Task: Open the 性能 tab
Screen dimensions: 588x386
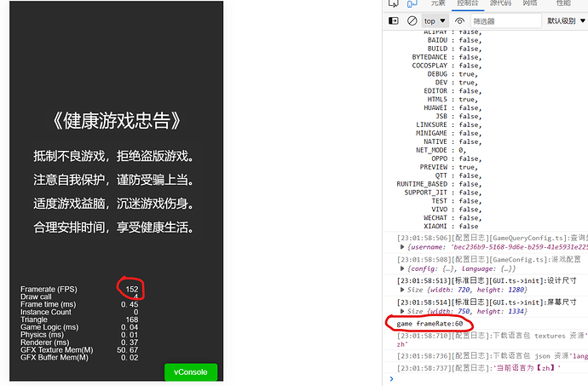Action: pyautogui.click(x=563, y=3)
